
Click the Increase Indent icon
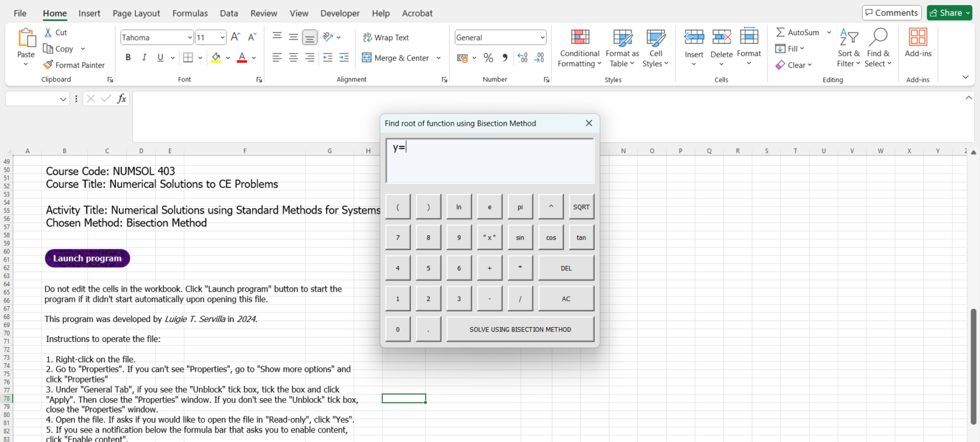click(344, 57)
